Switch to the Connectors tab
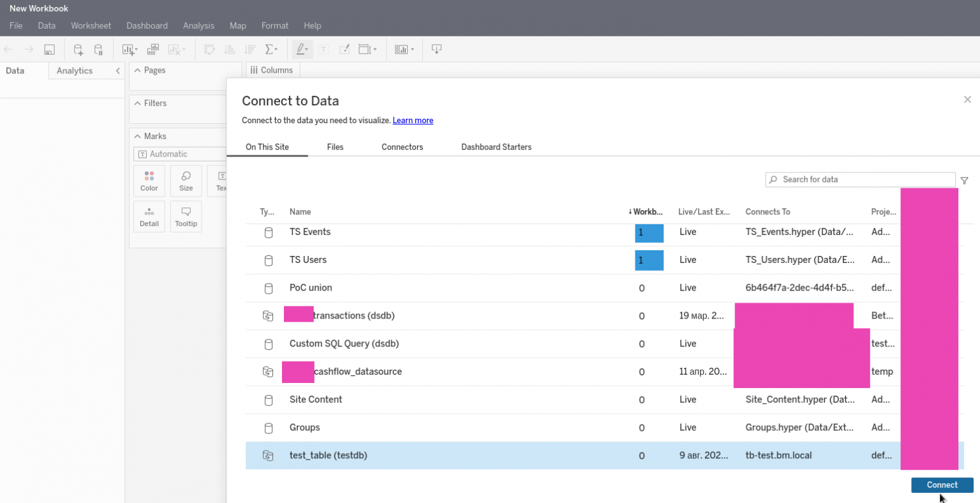Screen dimensions: 980x503 (x=402, y=147)
